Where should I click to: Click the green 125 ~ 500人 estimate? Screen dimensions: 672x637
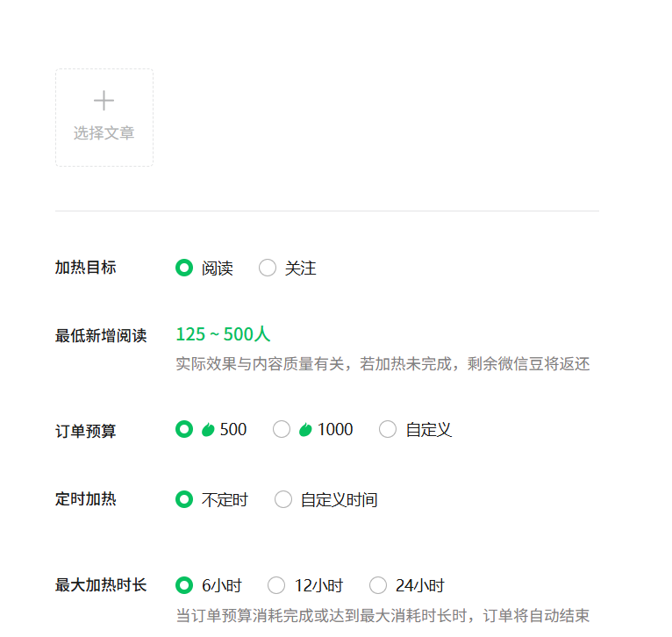(223, 334)
